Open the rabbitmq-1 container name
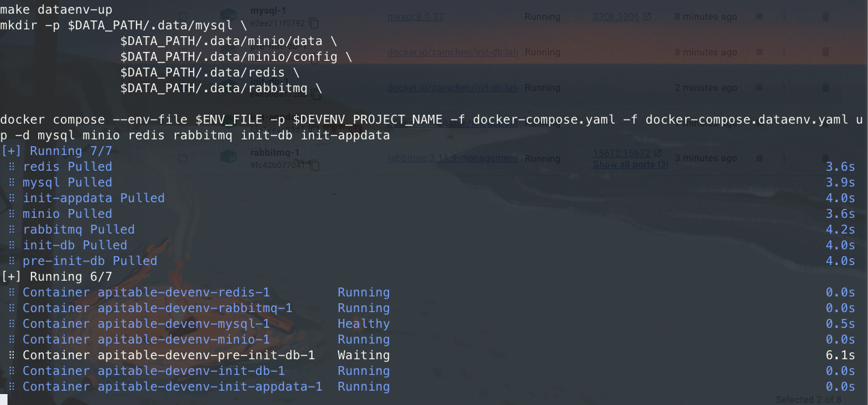 click(275, 153)
